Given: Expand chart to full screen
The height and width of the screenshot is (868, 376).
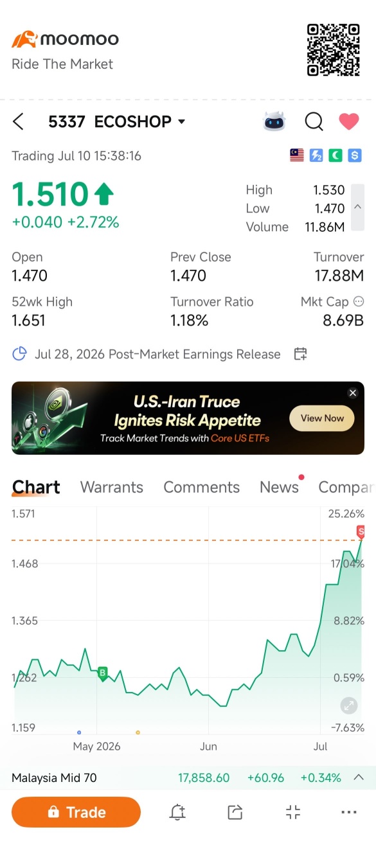Looking at the screenshot, I should 349,705.
